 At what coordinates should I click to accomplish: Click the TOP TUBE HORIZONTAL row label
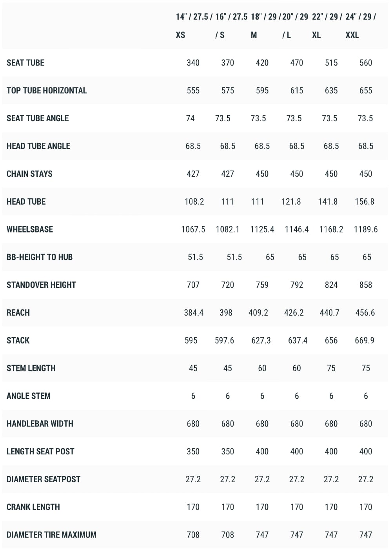(x=47, y=91)
